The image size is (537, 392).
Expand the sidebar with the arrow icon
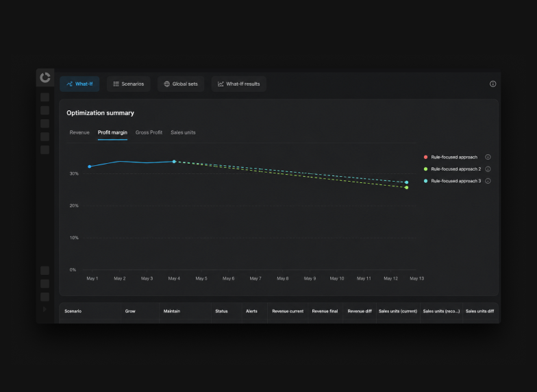pos(45,309)
